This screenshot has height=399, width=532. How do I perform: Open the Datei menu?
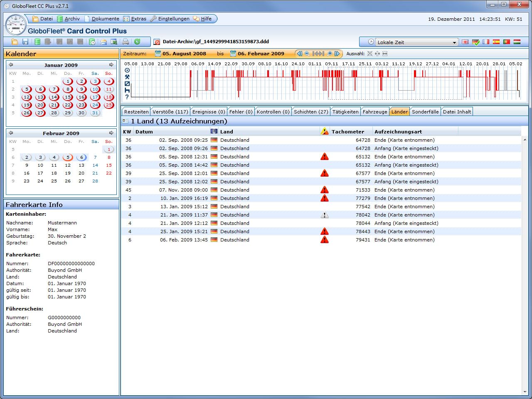click(43, 19)
